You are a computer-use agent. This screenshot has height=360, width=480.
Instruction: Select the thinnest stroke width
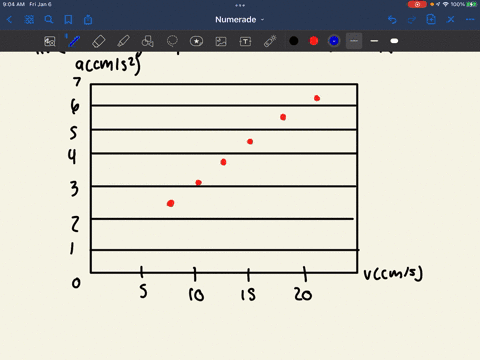pos(354,41)
